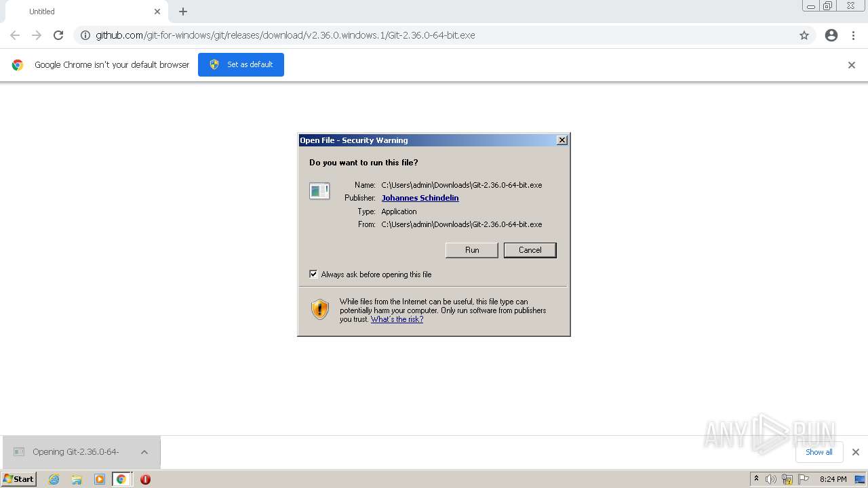Focus the github.com address bar URL
868x488 pixels.
[x=285, y=35]
